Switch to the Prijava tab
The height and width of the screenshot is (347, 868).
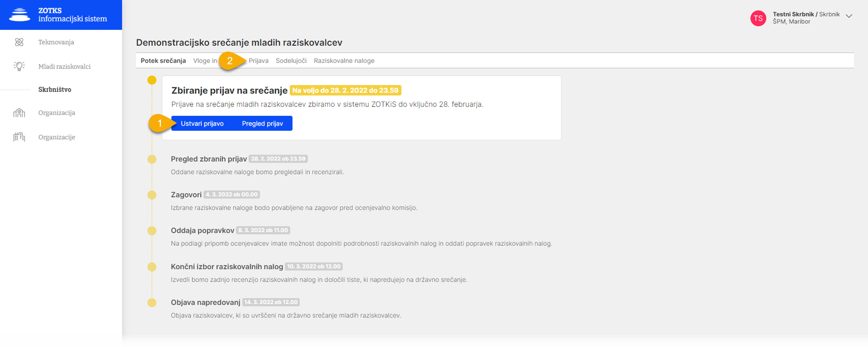point(258,61)
